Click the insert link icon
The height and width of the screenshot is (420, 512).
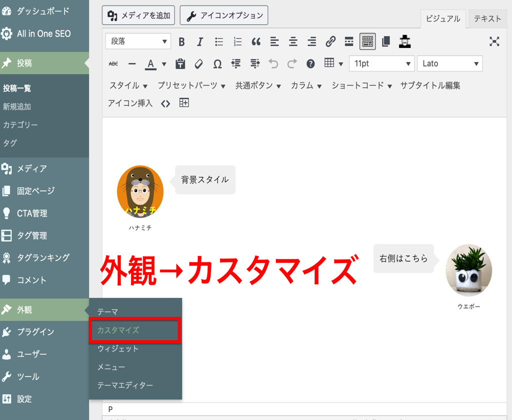pos(330,41)
